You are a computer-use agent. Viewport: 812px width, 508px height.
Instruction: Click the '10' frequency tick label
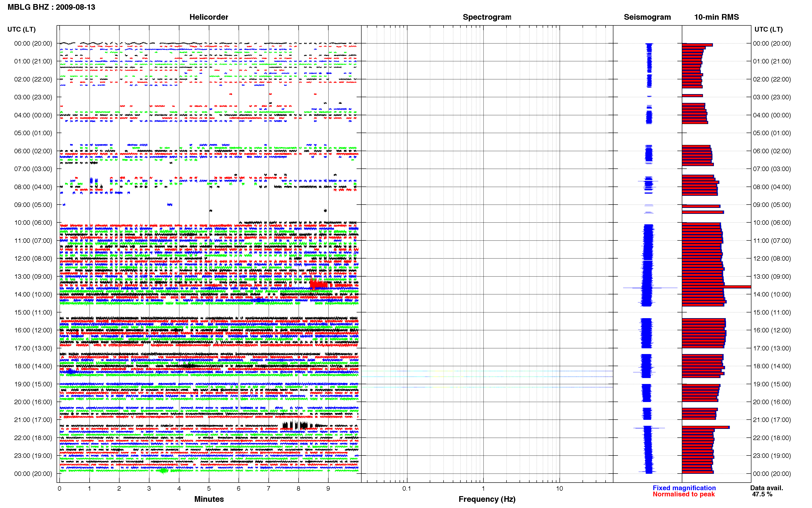pos(559,488)
